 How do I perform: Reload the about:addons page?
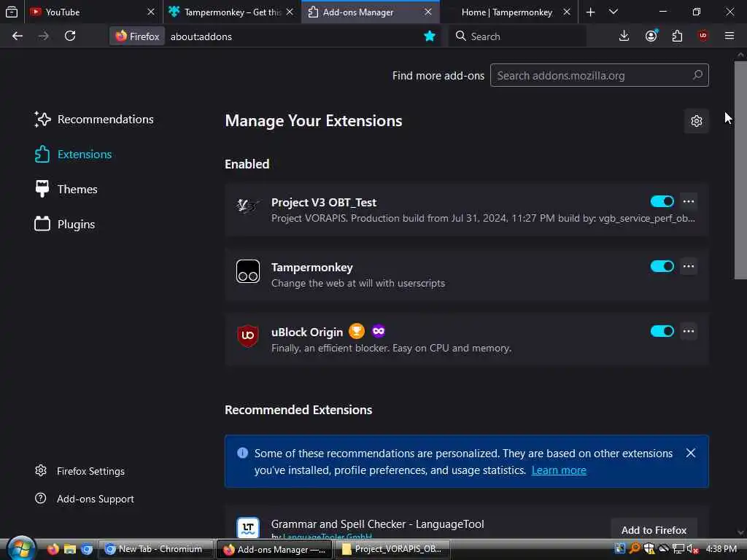click(70, 36)
